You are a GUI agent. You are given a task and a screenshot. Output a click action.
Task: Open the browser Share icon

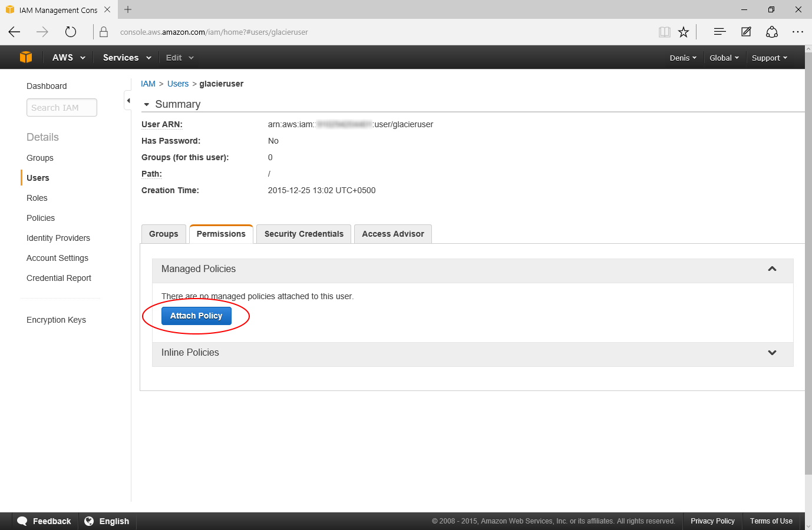[772, 32]
